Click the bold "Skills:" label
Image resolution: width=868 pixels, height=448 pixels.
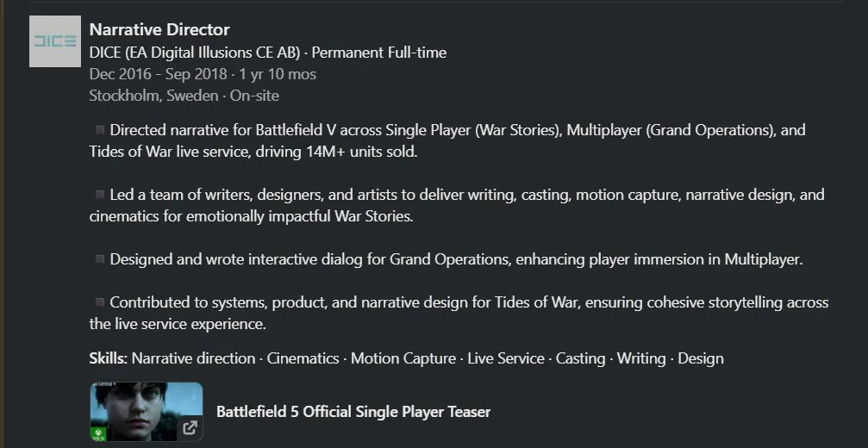pos(109,358)
